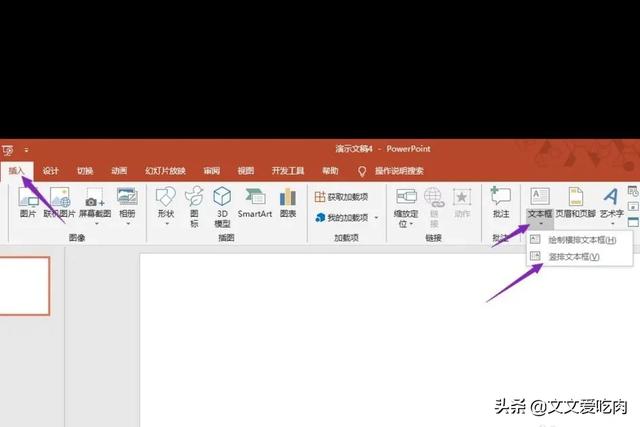Open the 帮助 tab
The height and width of the screenshot is (427, 640).
330,171
